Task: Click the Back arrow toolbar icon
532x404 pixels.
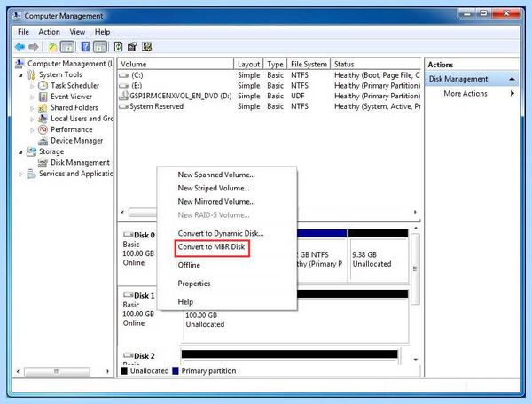Action: (x=20, y=47)
